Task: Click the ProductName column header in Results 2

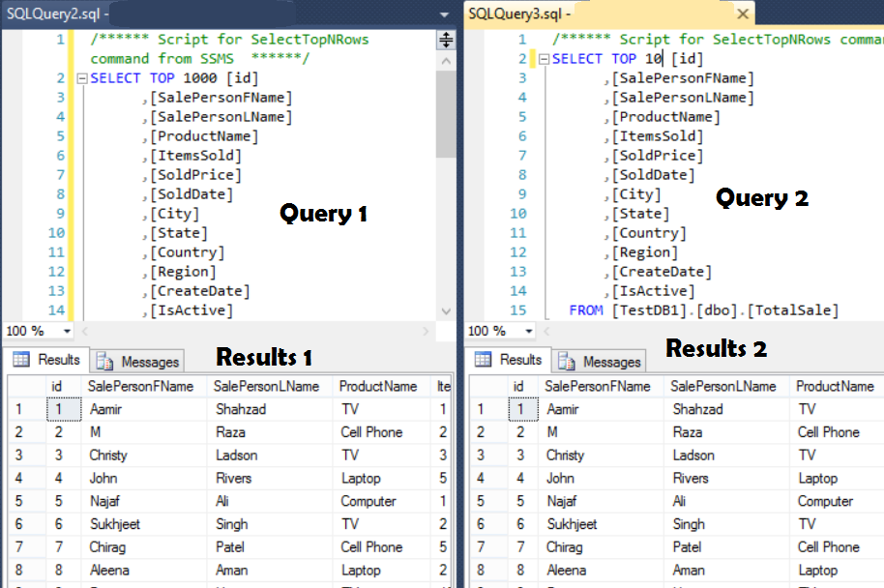Action: [836, 385]
